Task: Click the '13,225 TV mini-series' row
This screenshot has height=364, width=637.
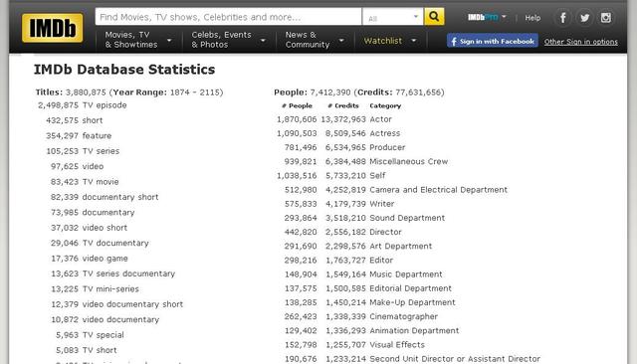Action: point(96,289)
